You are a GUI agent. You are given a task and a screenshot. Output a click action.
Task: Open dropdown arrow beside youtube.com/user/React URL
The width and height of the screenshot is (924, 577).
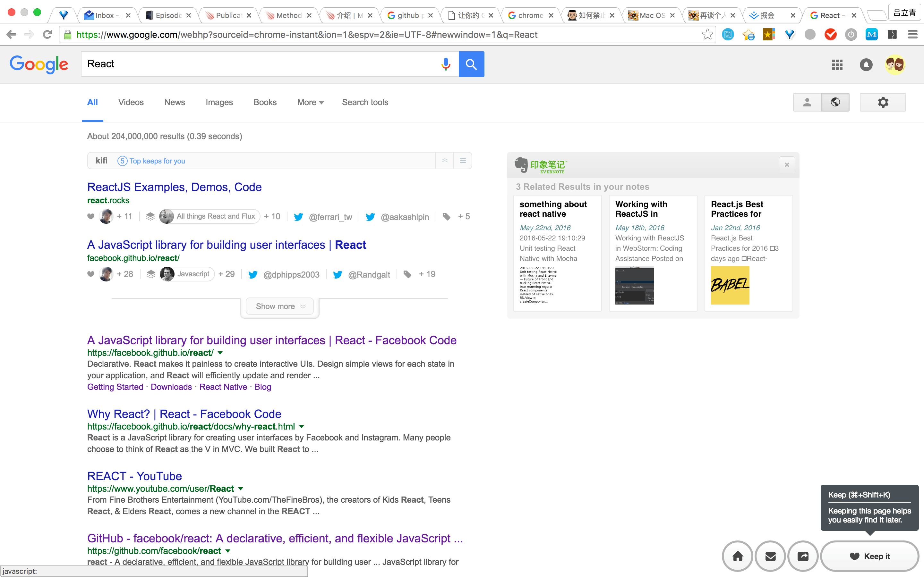[241, 489]
